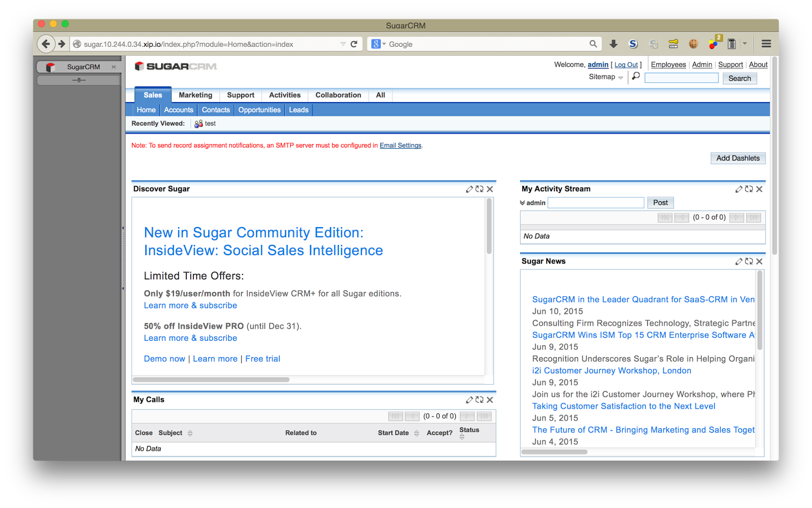
Task: Click the Log Out link
Action: [x=626, y=65]
